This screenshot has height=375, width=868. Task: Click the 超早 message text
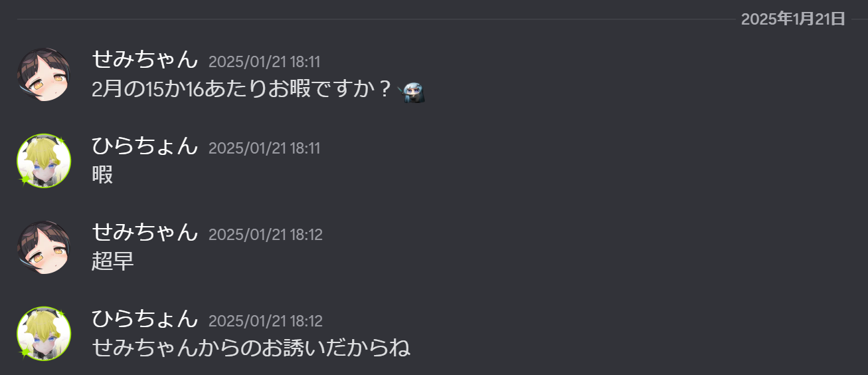(113, 262)
